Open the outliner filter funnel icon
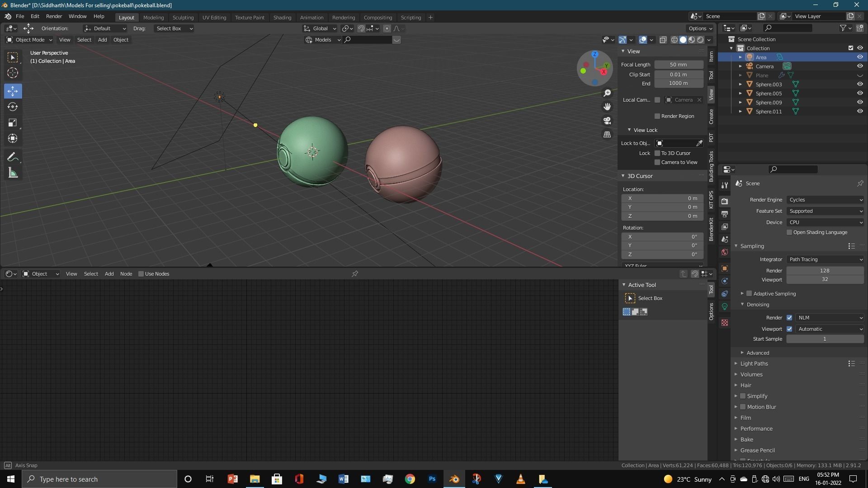Viewport: 868px width, 488px height. [843, 28]
